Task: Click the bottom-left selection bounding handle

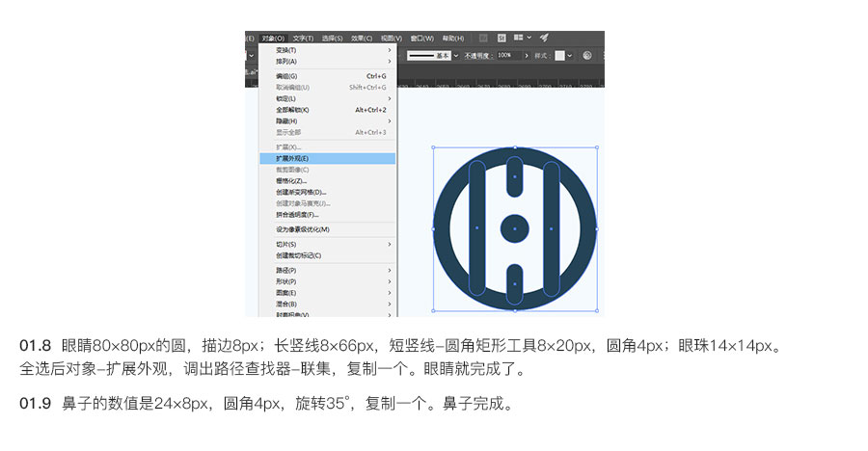Action: [433, 311]
